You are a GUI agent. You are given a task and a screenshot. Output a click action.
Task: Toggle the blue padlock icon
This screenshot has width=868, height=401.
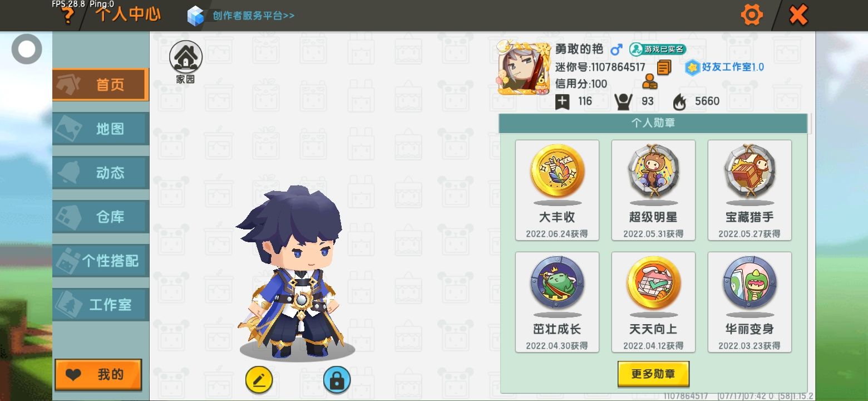coord(337,380)
